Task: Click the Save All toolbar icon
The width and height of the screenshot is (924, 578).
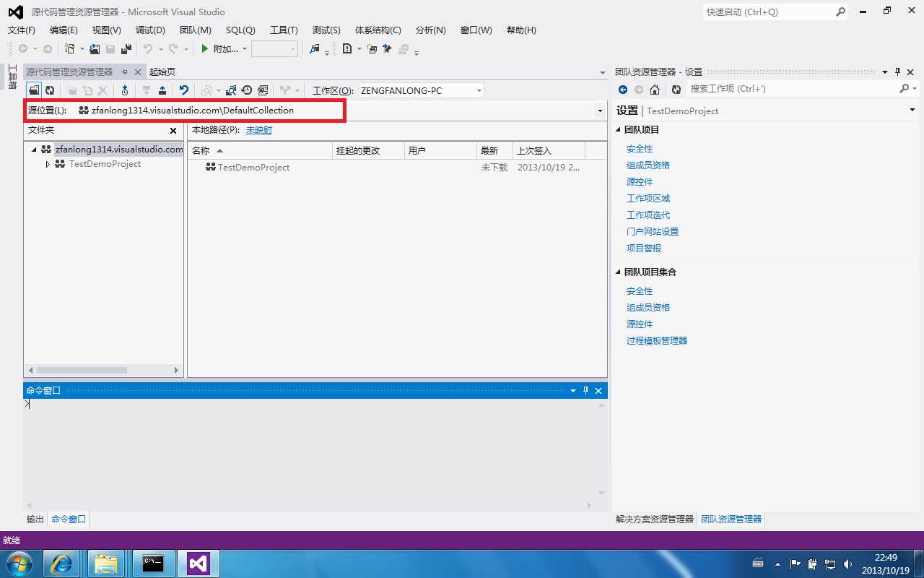Action: click(x=126, y=49)
